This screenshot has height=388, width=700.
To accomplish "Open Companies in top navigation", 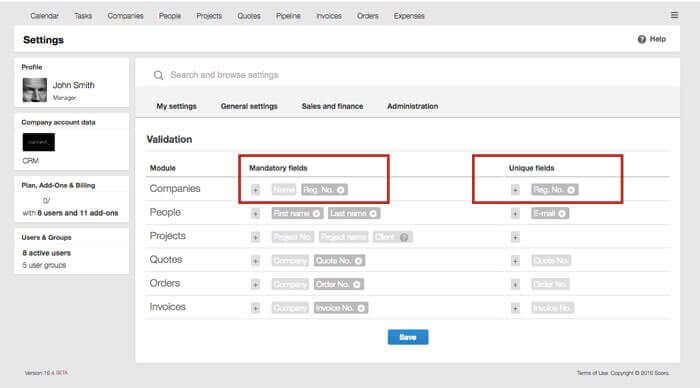I will (125, 16).
